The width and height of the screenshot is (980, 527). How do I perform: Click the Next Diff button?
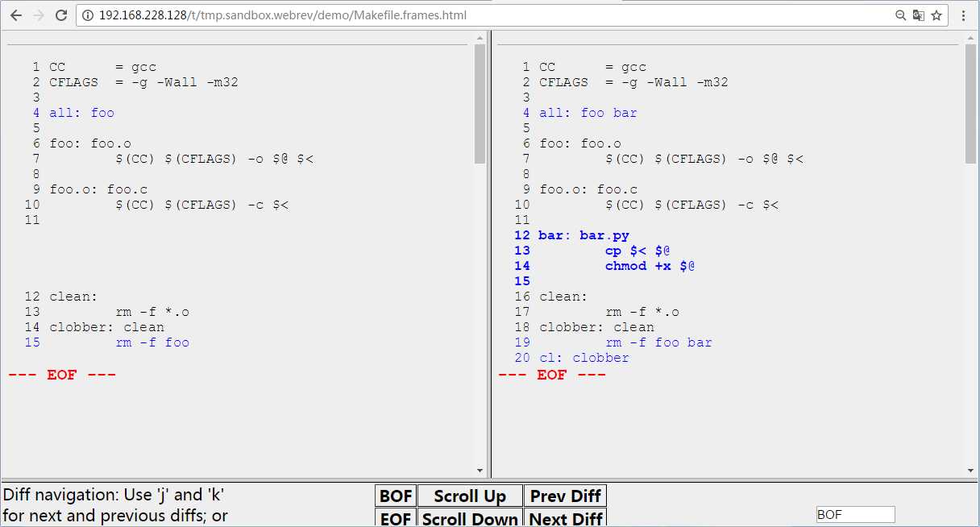(x=565, y=518)
